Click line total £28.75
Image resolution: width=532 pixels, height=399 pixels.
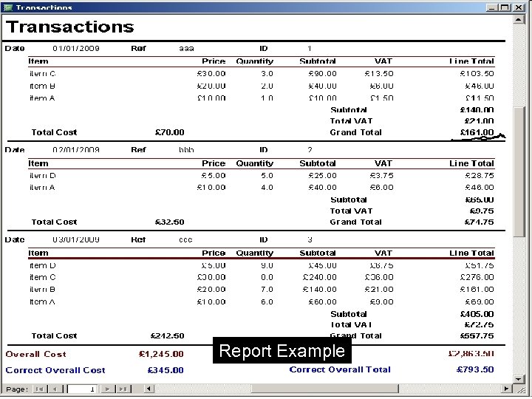480,176
